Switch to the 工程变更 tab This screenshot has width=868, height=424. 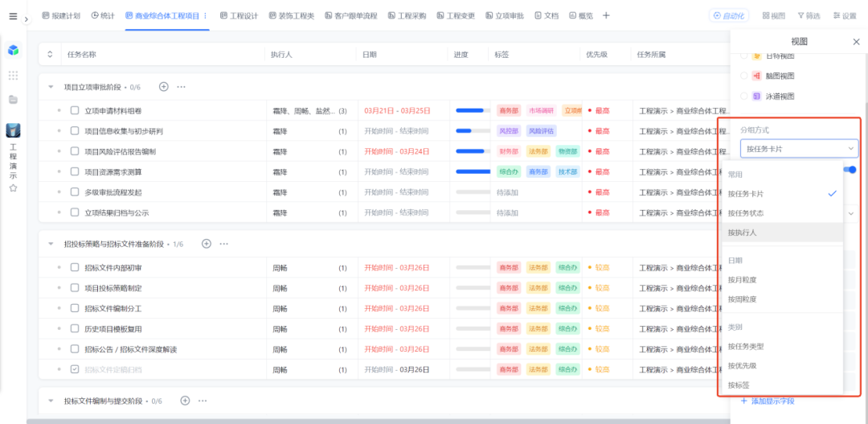(456, 15)
